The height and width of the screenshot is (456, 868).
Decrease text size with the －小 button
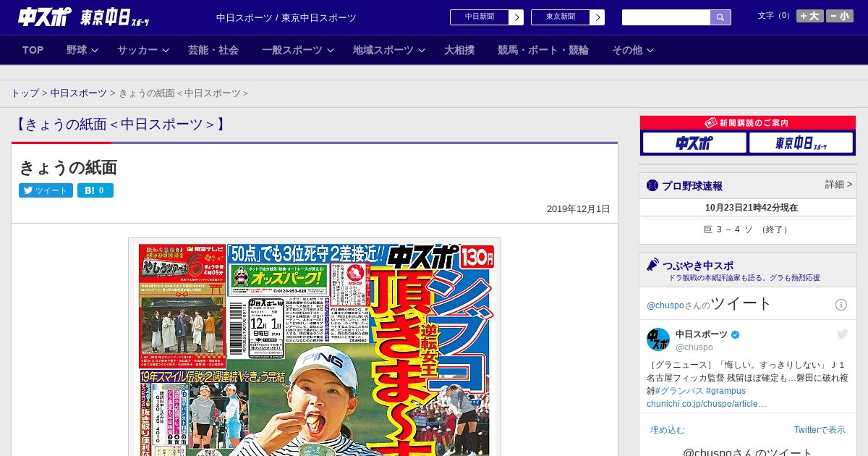[x=840, y=16]
